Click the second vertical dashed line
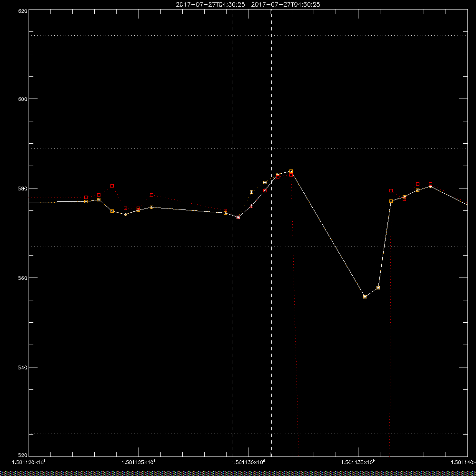 point(271,233)
